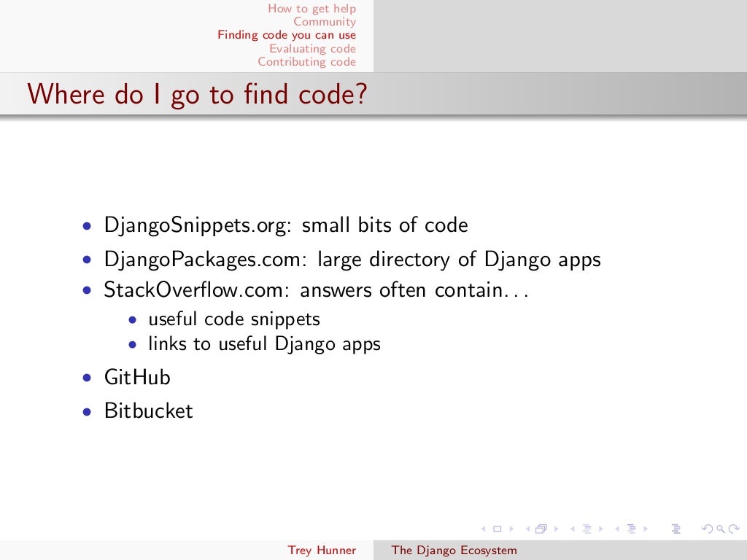Click the GitHub bullet text
The height and width of the screenshot is (560, 747).
[137, 377]
